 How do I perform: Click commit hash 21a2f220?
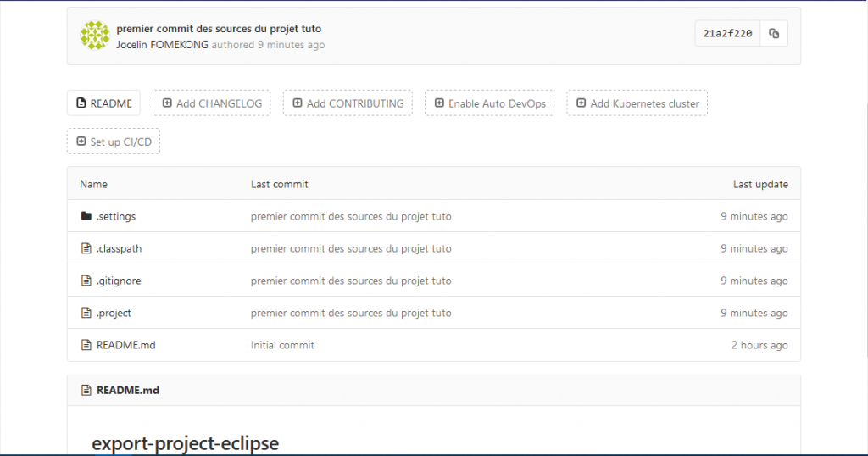(727, 34)
